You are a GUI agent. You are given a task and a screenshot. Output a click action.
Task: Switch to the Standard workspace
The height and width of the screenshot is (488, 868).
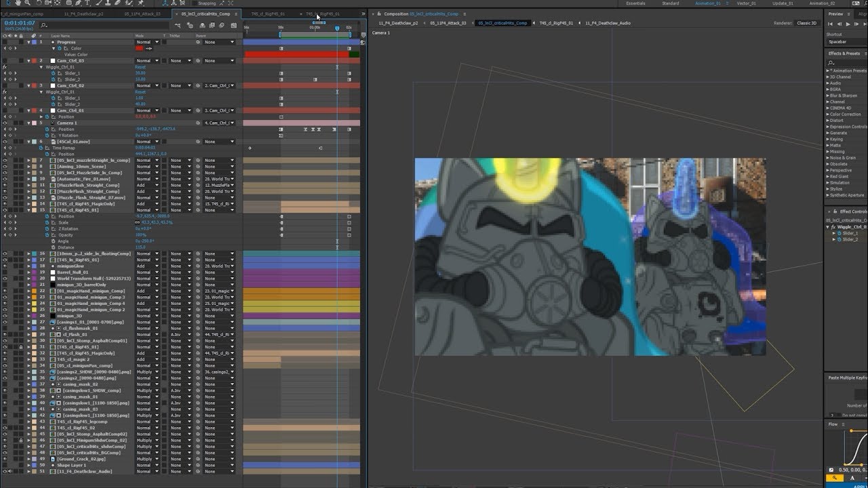click(671, 3)
